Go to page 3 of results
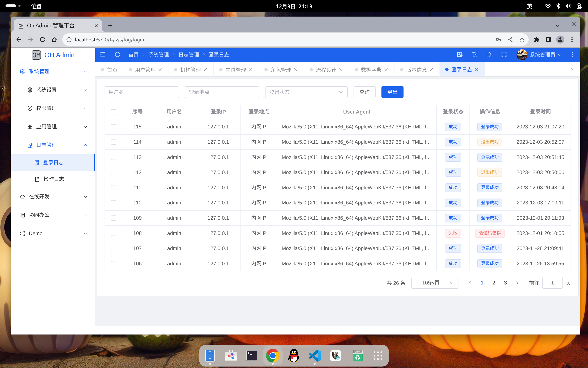The width and height of the screenshot is (588, 368). click(x=505, y=283)
